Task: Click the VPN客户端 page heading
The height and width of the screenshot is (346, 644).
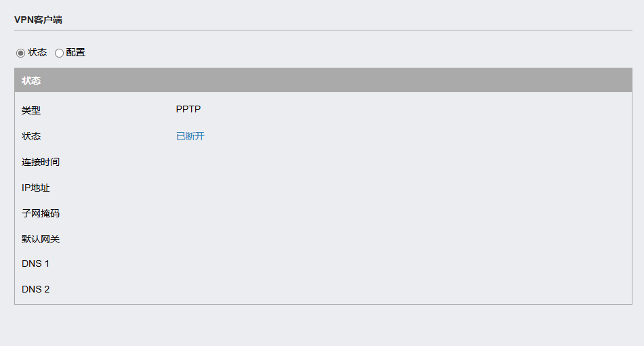Action: pyautogui.click(x=38, y=20)
